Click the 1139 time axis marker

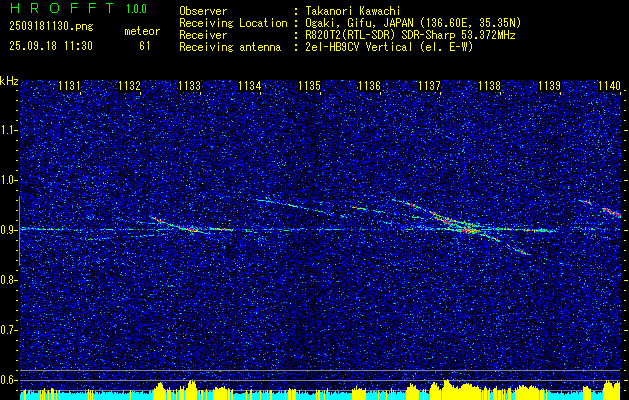coord(549,85)
